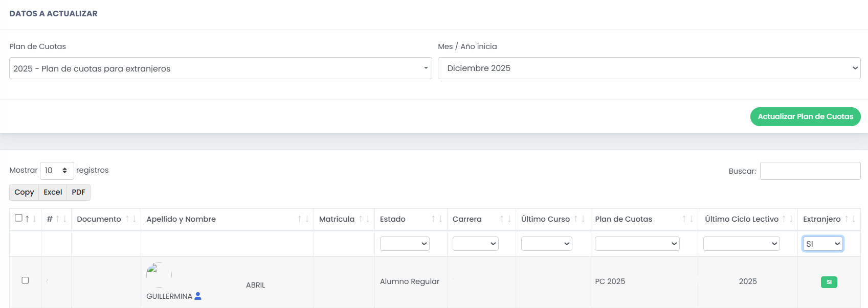Check the GUILLERMINA row checkbox
Screen dimensions: 868x308
25,280
